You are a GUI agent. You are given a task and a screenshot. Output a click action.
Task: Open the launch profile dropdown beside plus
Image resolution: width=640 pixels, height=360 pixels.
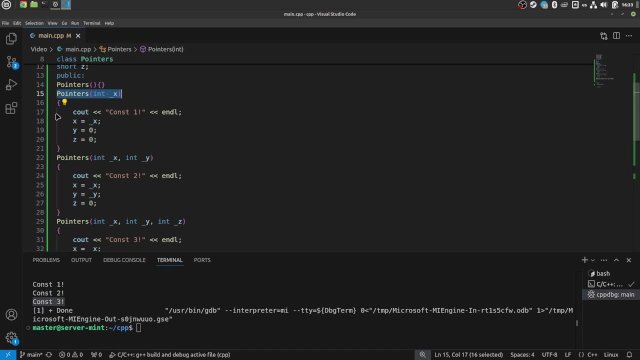point(593,260)
